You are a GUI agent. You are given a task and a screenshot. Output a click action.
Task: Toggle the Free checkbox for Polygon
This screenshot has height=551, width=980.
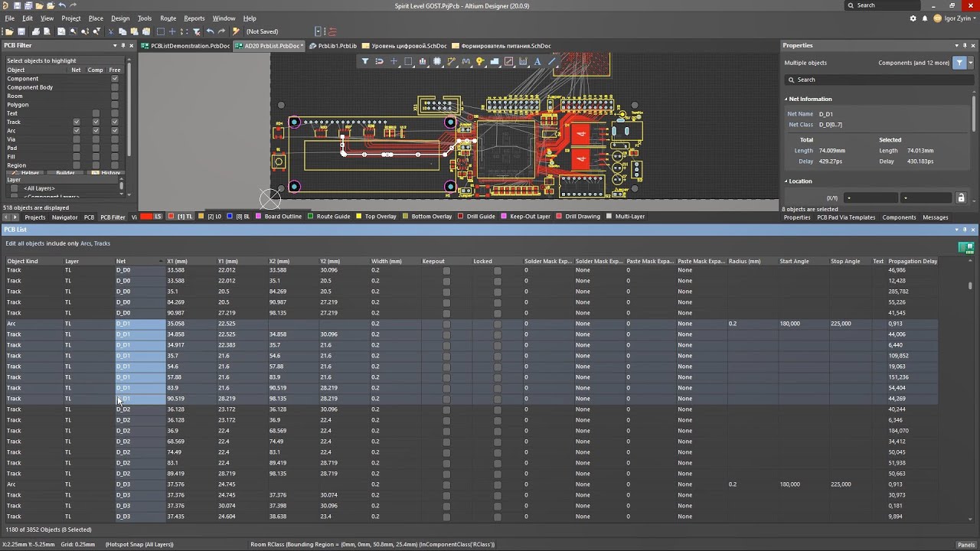point(115,105)
